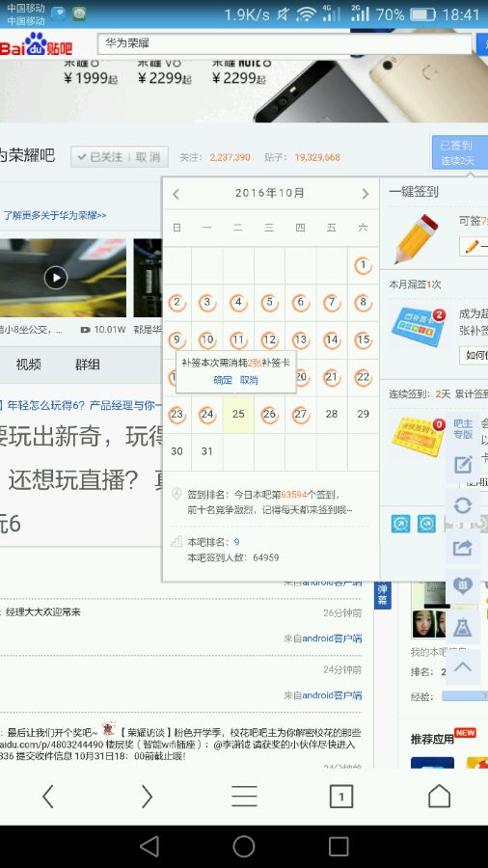Click the 已关注 followed button

click(100, 157)
